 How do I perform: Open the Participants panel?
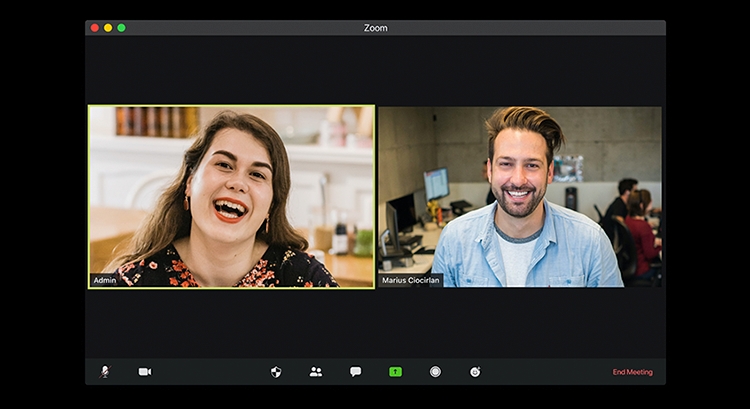(x=316, y=372)
